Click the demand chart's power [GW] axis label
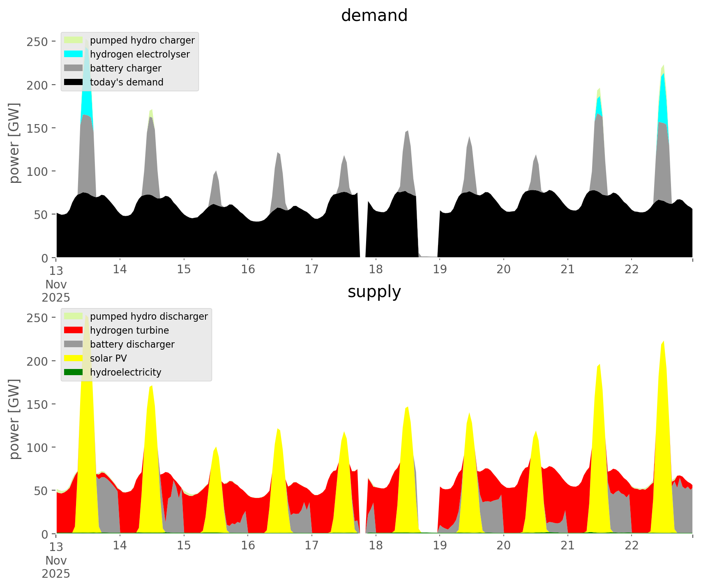 point(14,143)
